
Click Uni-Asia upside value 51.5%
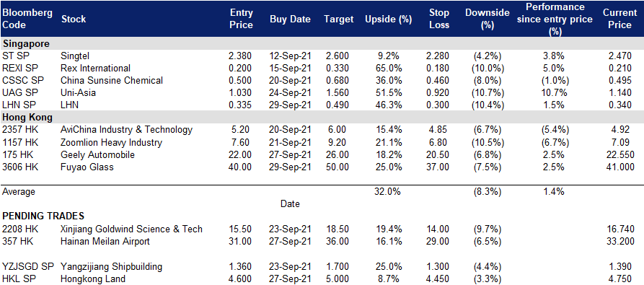point(388,93)
